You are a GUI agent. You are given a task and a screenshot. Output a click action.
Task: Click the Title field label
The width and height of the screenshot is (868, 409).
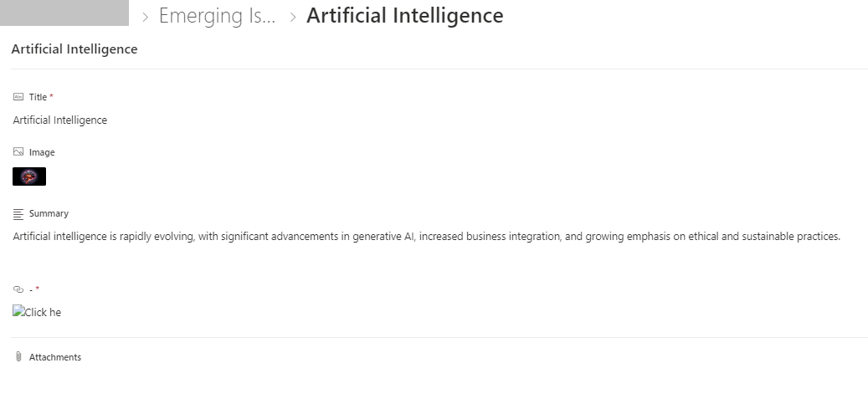coord(39,97)
